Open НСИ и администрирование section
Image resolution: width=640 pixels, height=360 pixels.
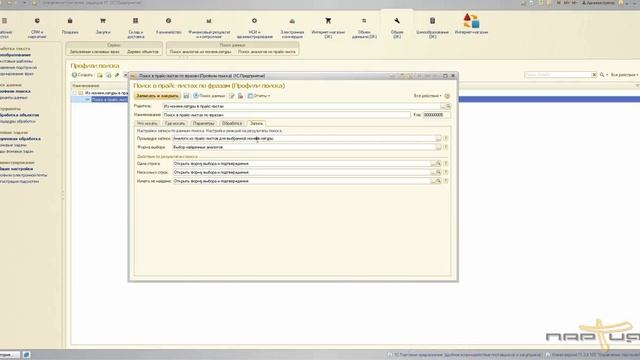(254, 27)
